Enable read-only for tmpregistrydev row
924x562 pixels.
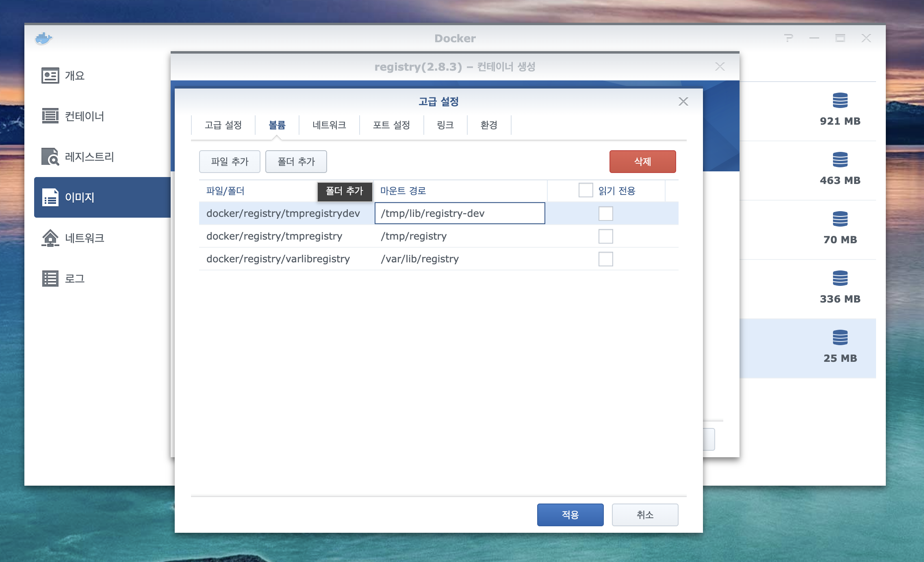coord(605,214)
